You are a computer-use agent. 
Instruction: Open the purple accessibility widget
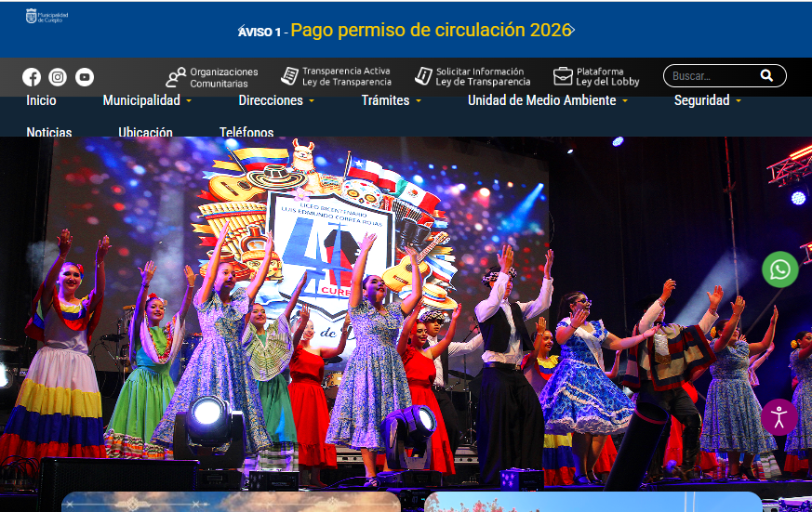(779, 417)
